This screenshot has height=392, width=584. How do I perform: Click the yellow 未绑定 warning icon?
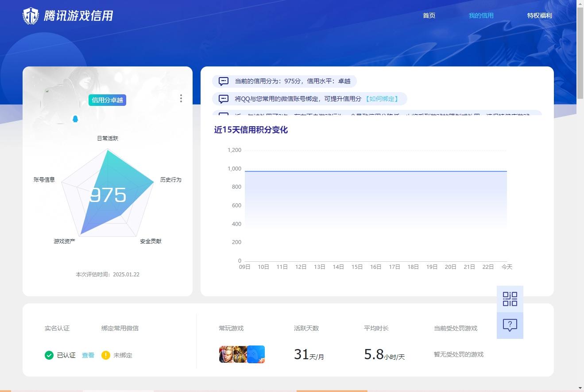pos(105,355)
